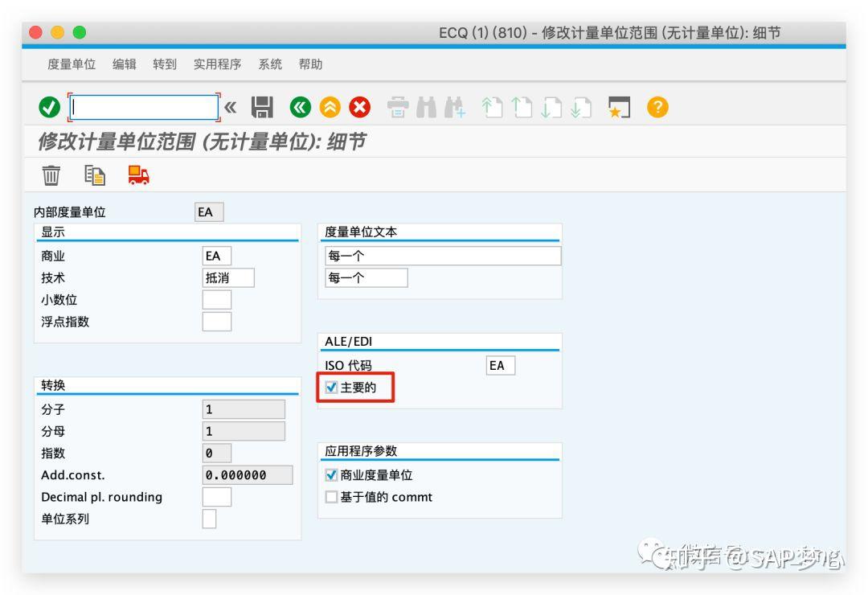Click the short 度量单位文本 field 每一个
Viewport: 868px width, 595px height.
coord(366,277)
